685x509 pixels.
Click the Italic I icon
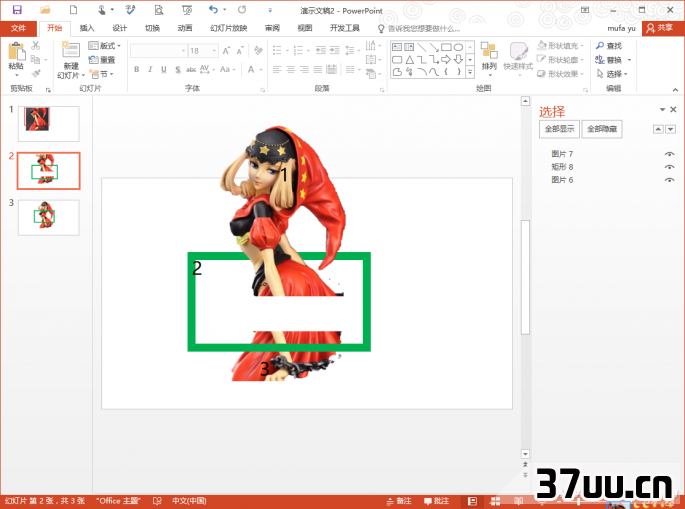[150, 69]
